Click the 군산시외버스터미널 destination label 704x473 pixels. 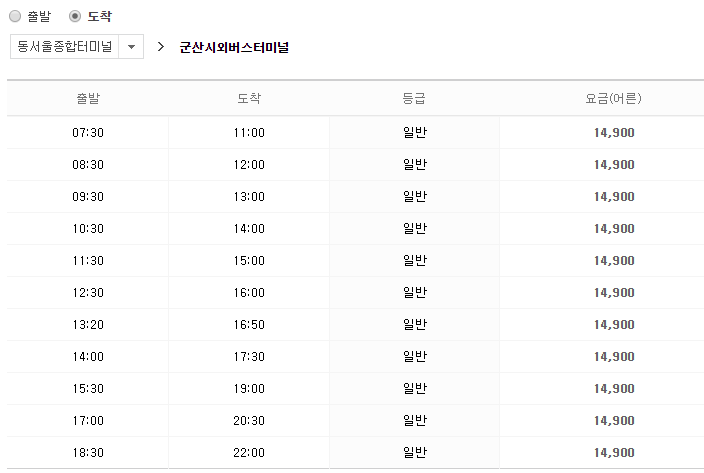234,47
